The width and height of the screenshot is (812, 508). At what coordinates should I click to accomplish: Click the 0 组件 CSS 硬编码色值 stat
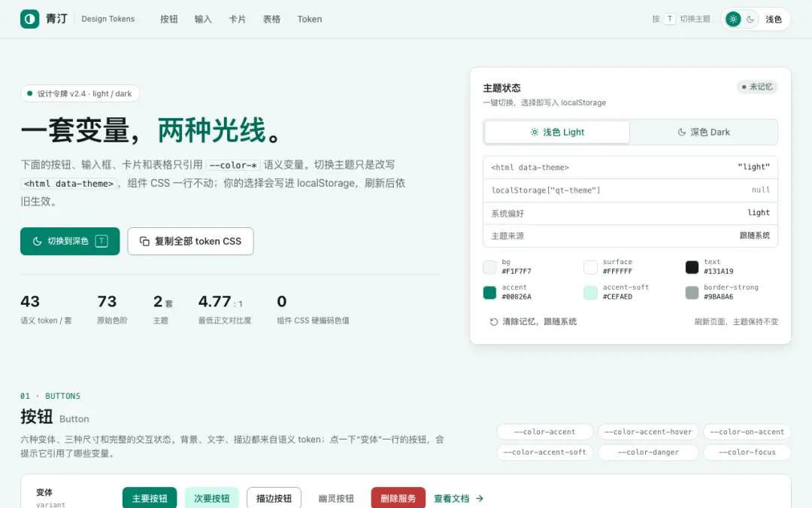tap(313, 309)
